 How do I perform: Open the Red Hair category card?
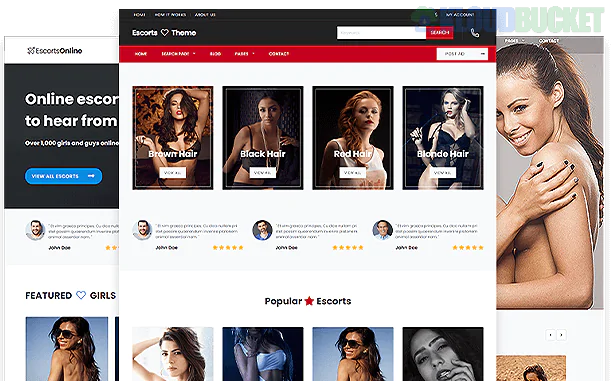tap(353, 138)
